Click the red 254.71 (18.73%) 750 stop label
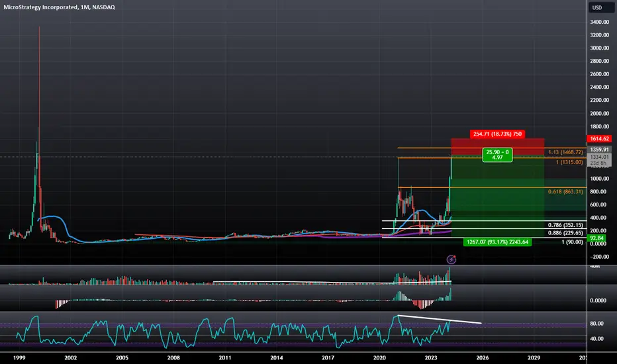617x364 pixels. (497, 134)
